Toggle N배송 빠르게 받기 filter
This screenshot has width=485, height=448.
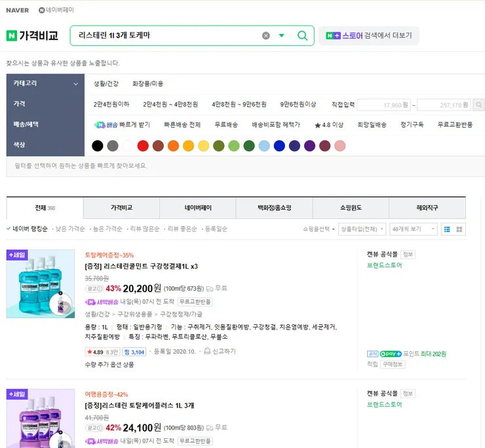pyautogui.click(x=122, y=125)
